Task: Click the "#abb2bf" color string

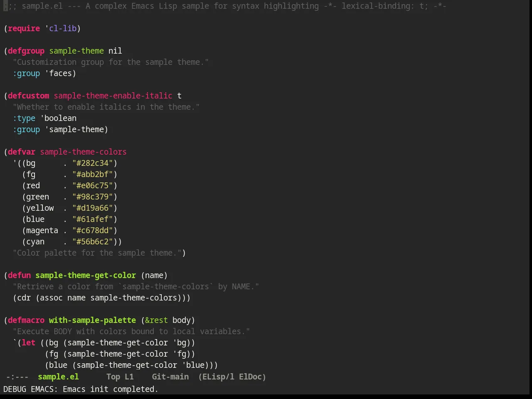Action: [x=93, y=174]
